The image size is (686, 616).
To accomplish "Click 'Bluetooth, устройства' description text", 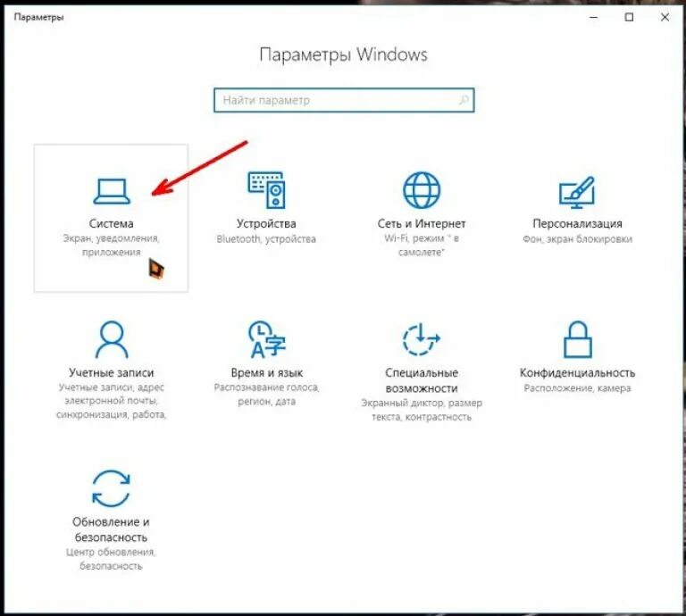I will coord(266,239).
